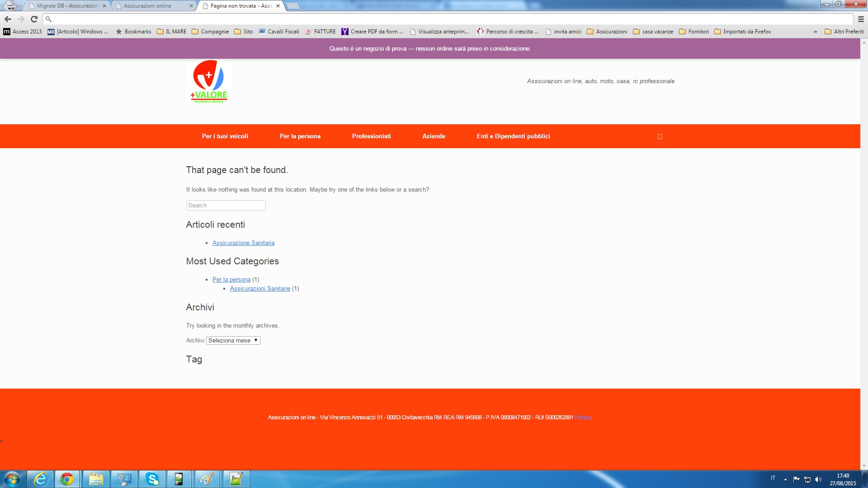Click the small square icon in orange navbar
Image resolution: width=868 pixels, height=488 pixels.
click(x=660, y=136)
